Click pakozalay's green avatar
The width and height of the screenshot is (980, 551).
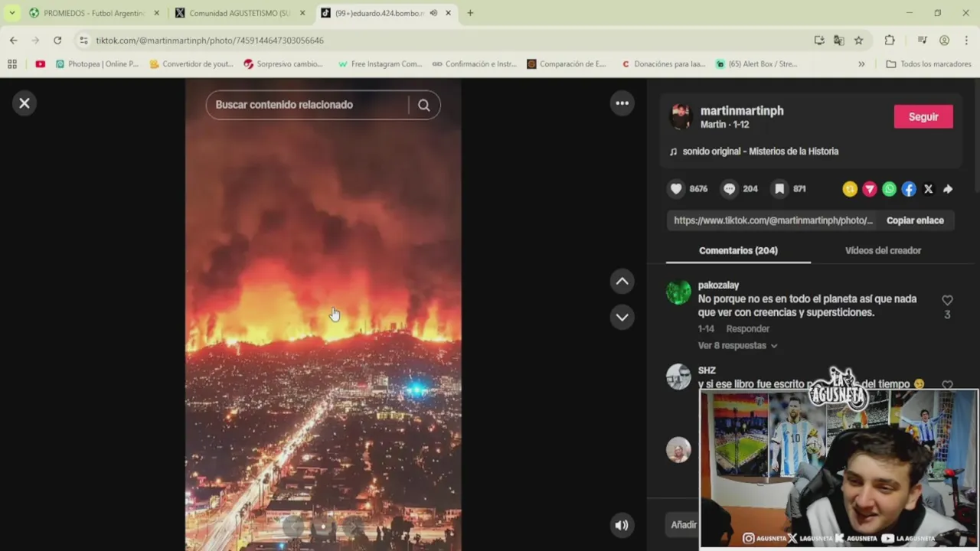tap(678, 292)
